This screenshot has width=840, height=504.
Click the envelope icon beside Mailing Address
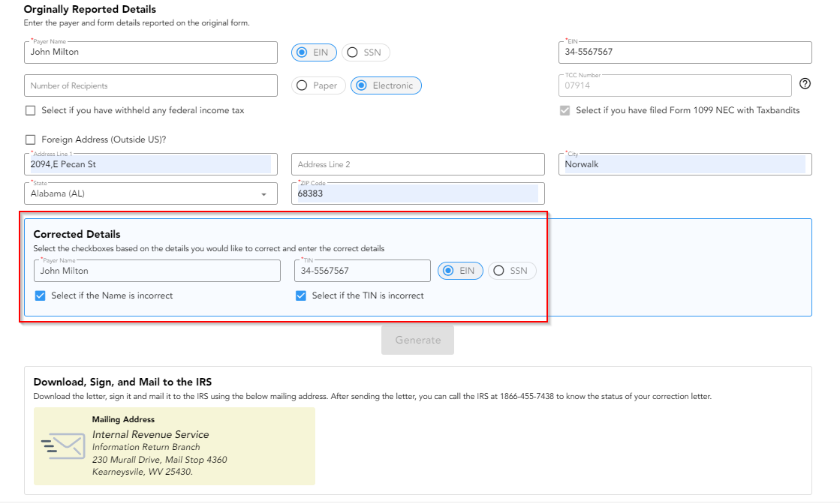tap(62, 445)
